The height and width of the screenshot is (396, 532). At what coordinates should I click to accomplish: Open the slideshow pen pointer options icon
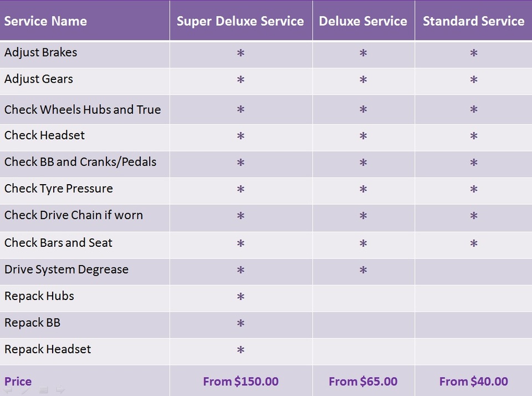(x=25, y=390)
